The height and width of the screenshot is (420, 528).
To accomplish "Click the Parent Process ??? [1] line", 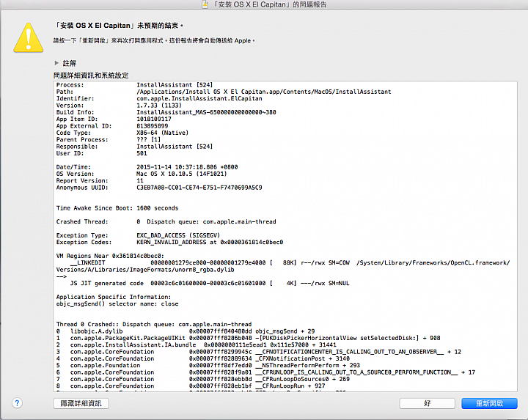I will coord(109,140).
